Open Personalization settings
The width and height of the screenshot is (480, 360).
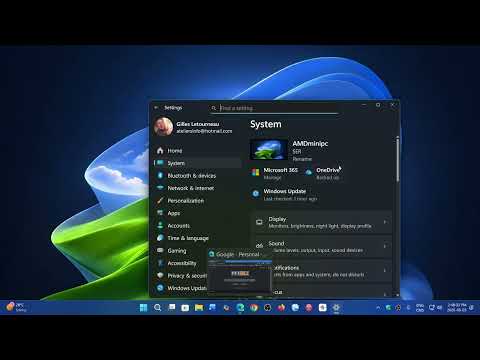point(197,201)
